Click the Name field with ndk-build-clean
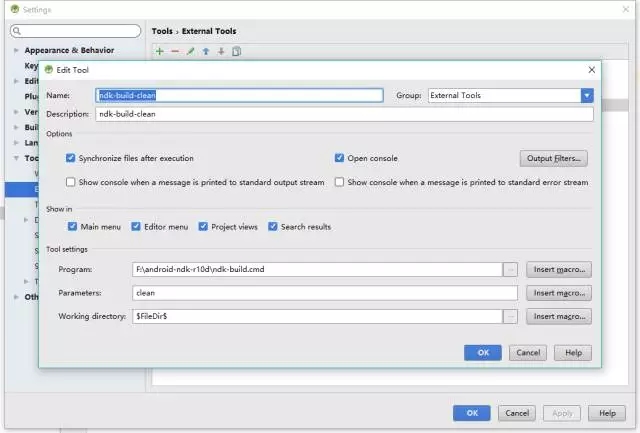Image resolution: width=640 pixels, height=433 pixels. tap(239, 95)
